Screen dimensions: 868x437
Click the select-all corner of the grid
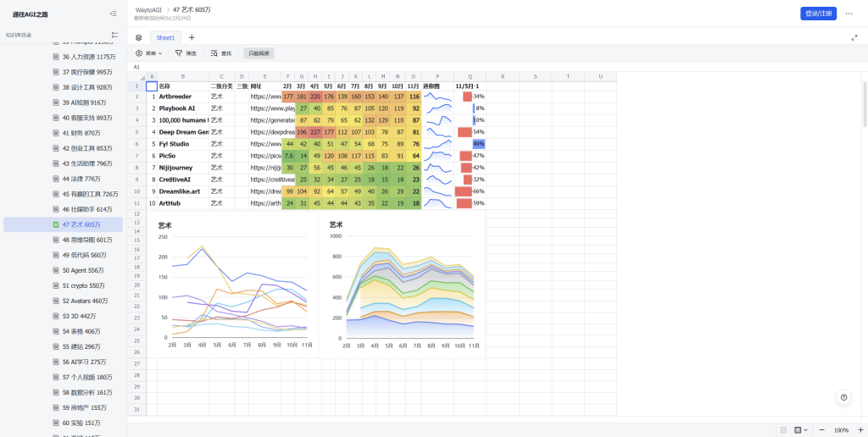coord(142,76)
